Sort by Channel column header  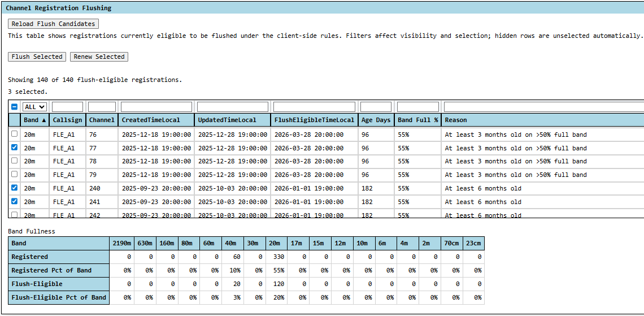102,120
